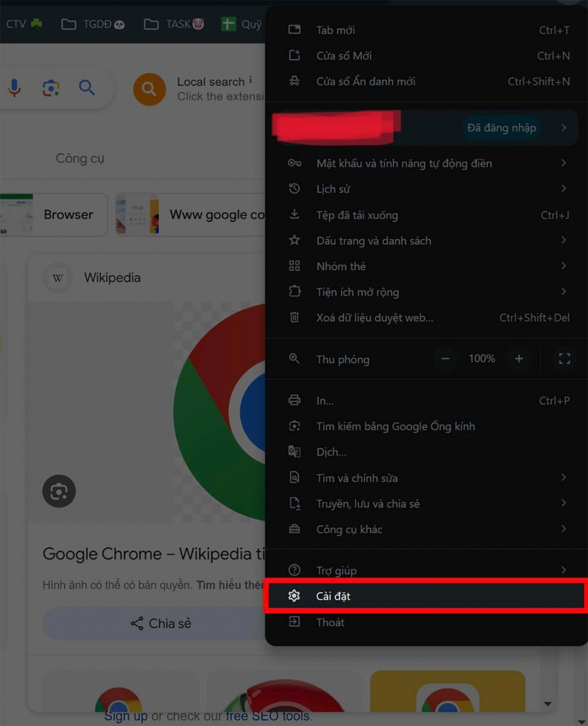
Task: Click the printer icon beside In...
Action: pyautogui.click(x=294, y=400)
